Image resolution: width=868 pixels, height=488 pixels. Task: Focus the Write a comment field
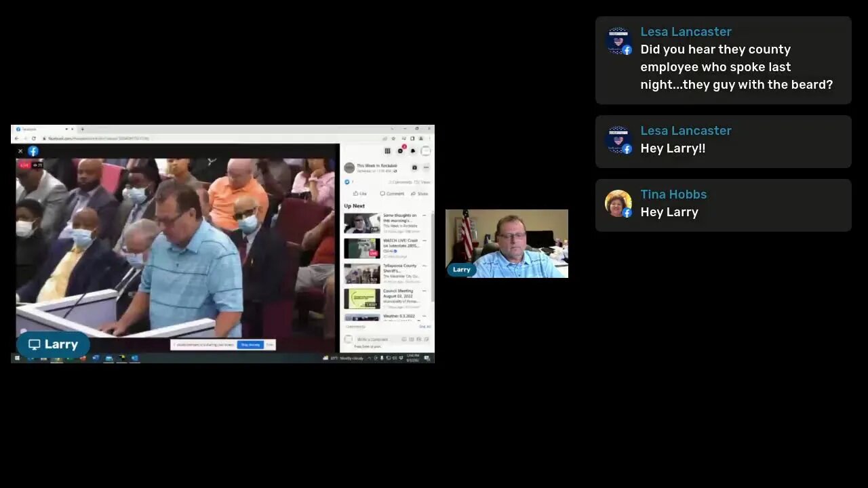[393, 340]
